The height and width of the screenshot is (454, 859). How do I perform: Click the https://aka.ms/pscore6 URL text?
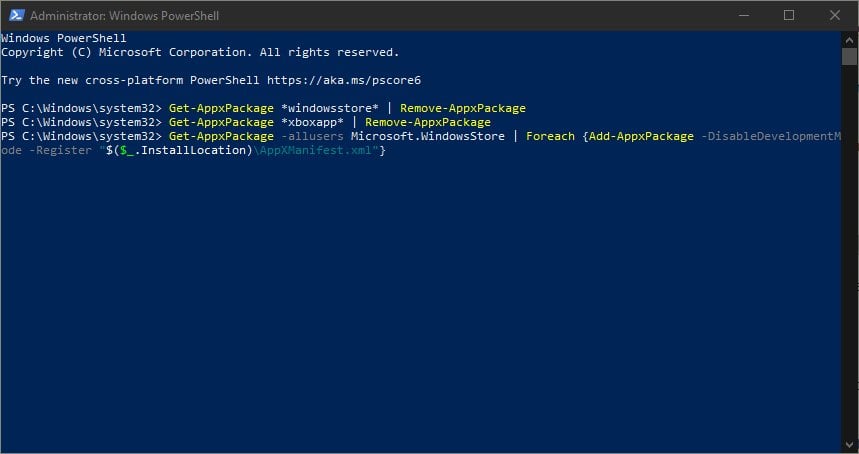(344, 80)
